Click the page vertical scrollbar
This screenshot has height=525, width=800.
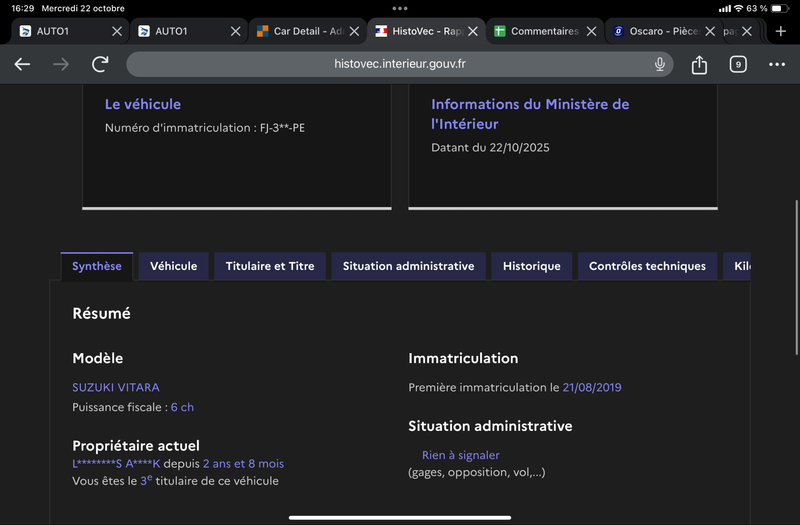tap(796, 278)
